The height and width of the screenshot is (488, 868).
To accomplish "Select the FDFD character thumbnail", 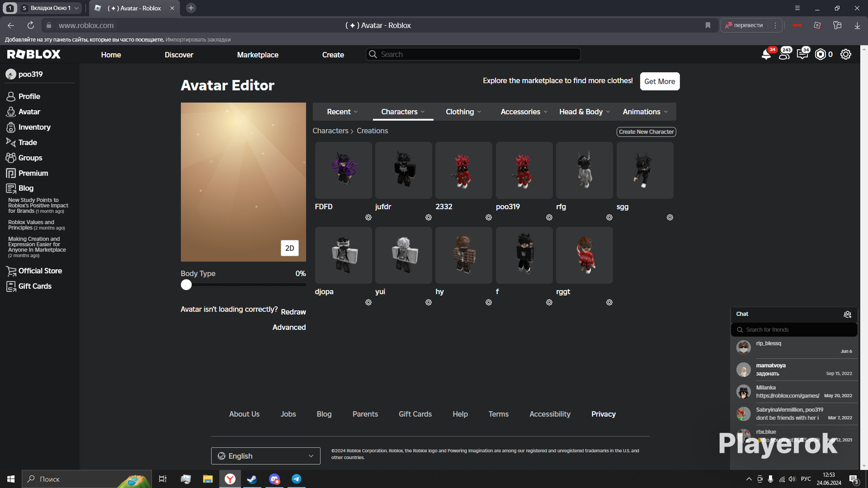I will point(343,170).
